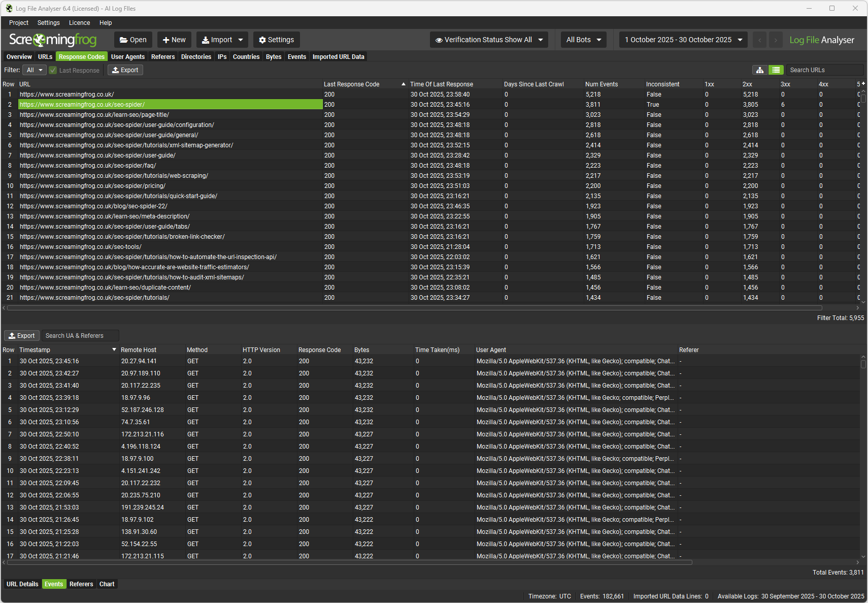Go to previous date range arrow
This screenshot has width=868, height=603.
click(759, 40)
